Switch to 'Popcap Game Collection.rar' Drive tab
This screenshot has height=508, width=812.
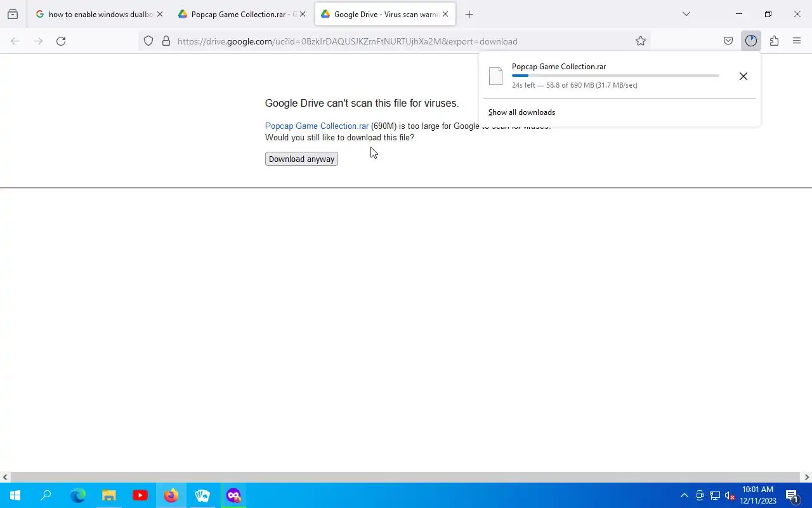(242, 14)
